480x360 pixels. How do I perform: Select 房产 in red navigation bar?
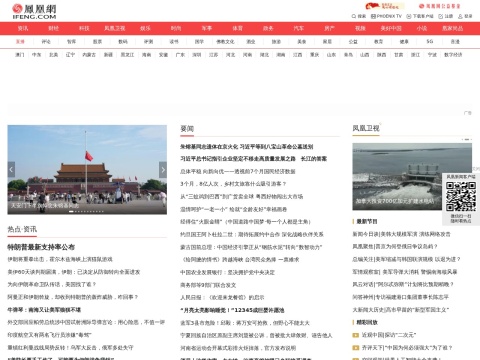(x=329, y=28)
